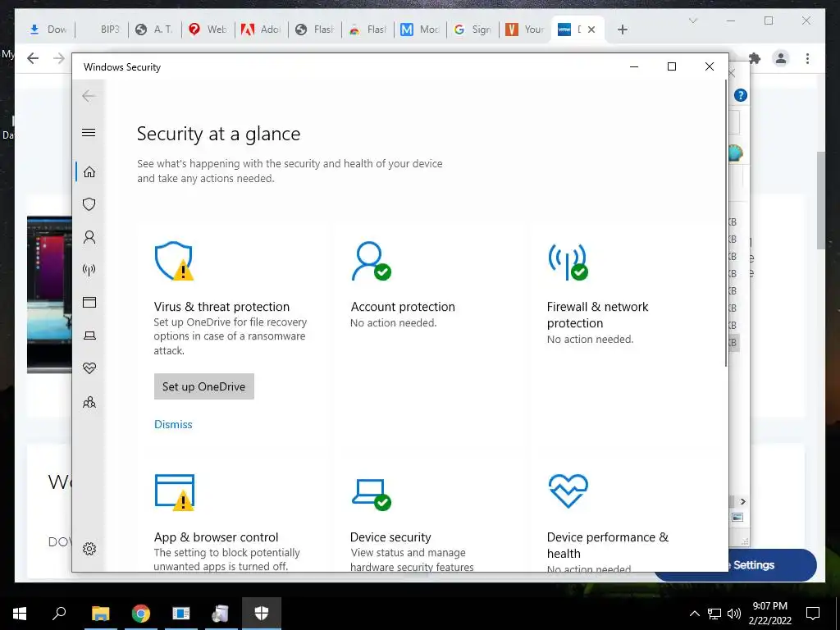Click the Device performance & health tile icon
The image size is (840, 630).
(x=568, y=491)
